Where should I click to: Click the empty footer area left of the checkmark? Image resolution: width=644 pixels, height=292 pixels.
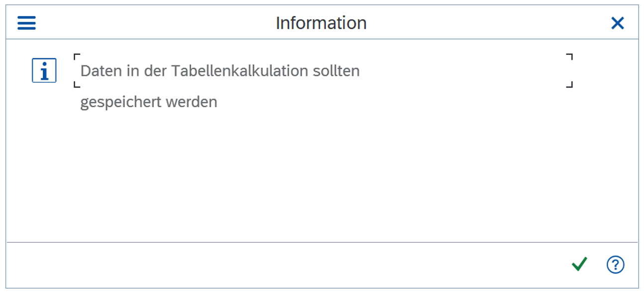pos(299,265)
